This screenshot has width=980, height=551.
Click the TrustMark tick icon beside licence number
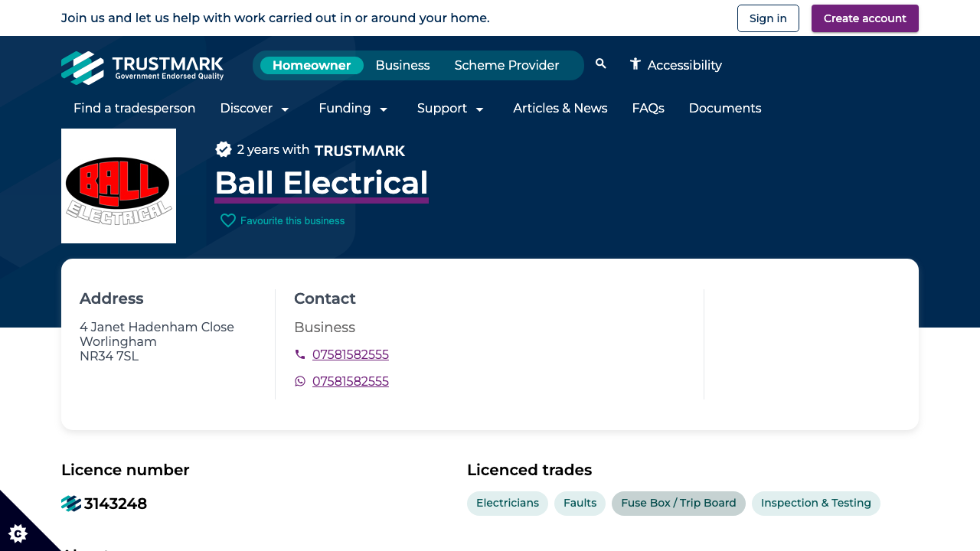(70, 503)
